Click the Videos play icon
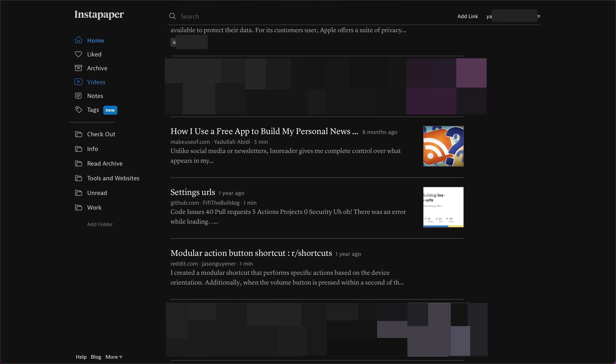 click(78, 82)
